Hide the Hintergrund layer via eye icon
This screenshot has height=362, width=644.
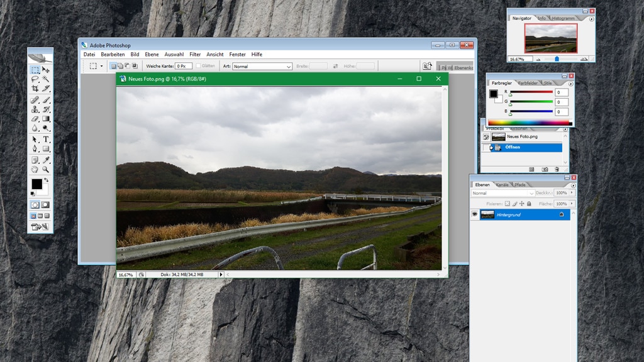[474, 214]
